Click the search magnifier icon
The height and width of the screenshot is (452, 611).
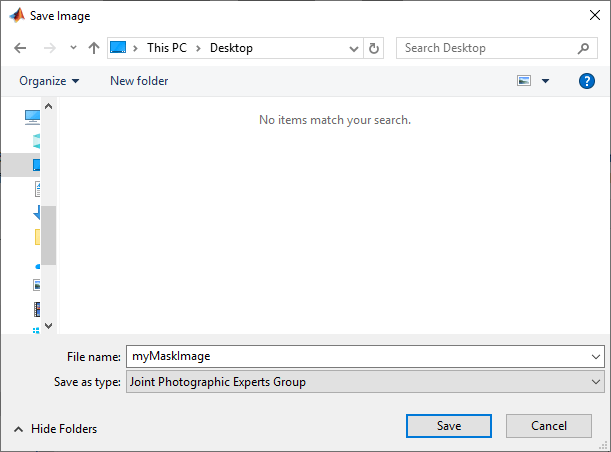(x=583, y=48)
